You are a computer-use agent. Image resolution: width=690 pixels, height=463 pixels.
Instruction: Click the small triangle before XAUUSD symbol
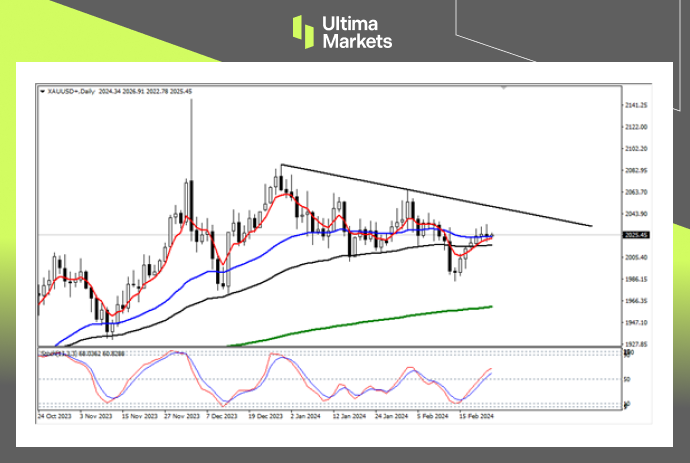point(40,90)
